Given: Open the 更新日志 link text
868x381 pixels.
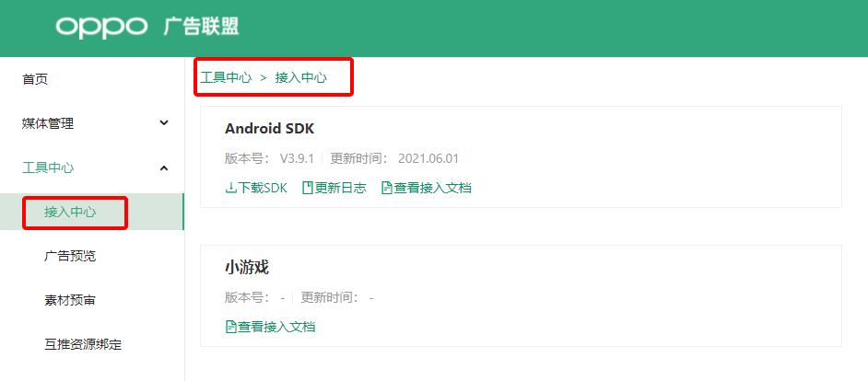Looking at the screenshot, I should point(341,188).
